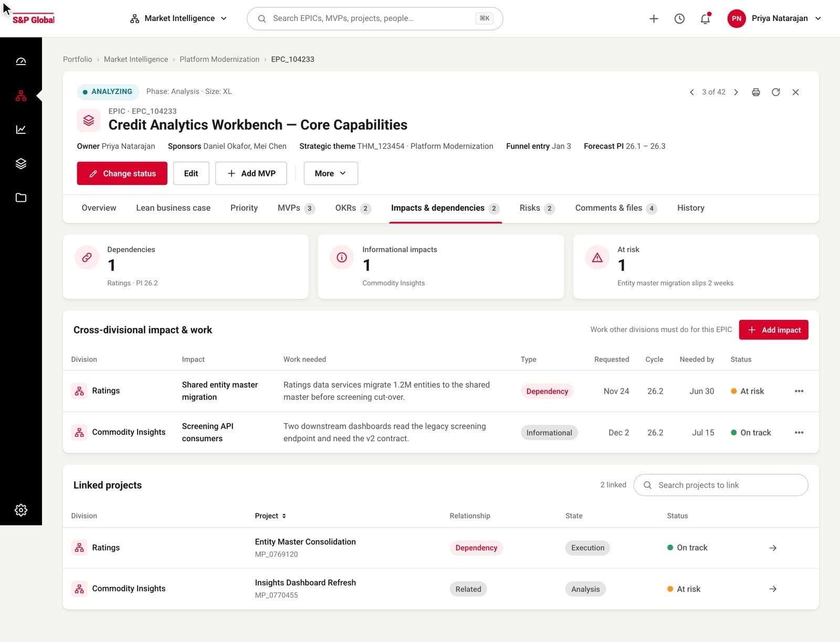840x642 pixels.
Task: Open recent history clock icon
Action: point(679,18)
